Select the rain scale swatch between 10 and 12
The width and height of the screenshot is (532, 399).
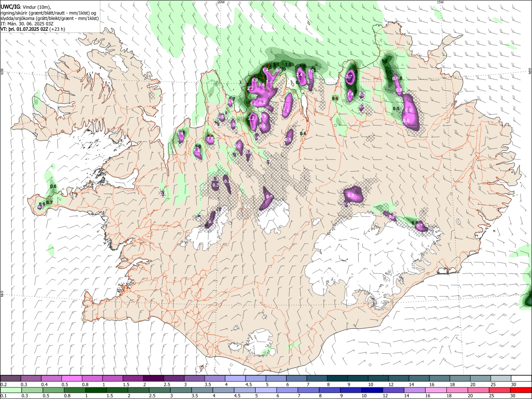click(x=372, y=390)
